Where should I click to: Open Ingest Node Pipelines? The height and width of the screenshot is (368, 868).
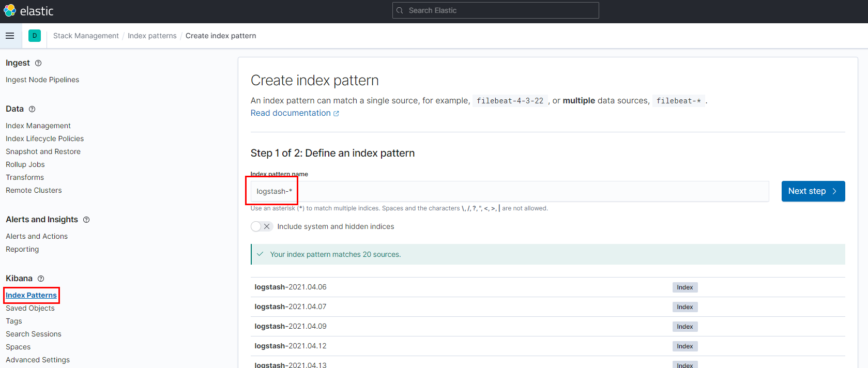pyautogui.click(x=42, y=80)
